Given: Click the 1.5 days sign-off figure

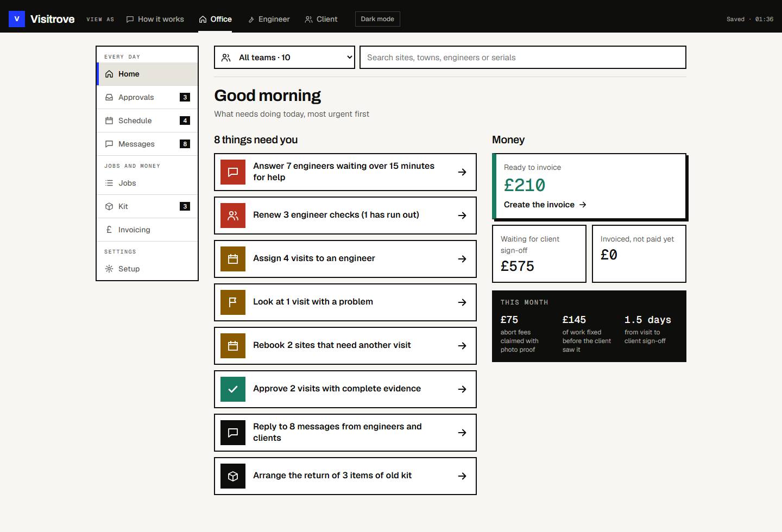Looking at the screenshot, I should tap(648, 320).
